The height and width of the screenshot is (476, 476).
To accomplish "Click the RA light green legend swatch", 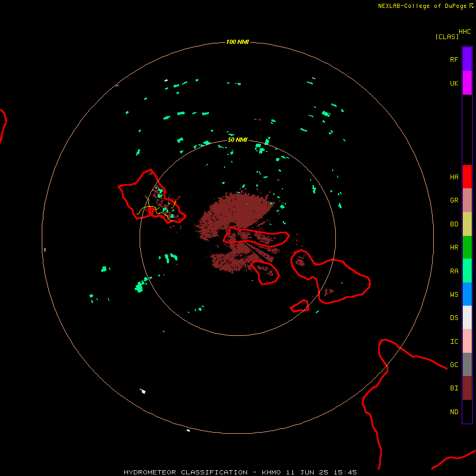I will [x=467, y=271].
